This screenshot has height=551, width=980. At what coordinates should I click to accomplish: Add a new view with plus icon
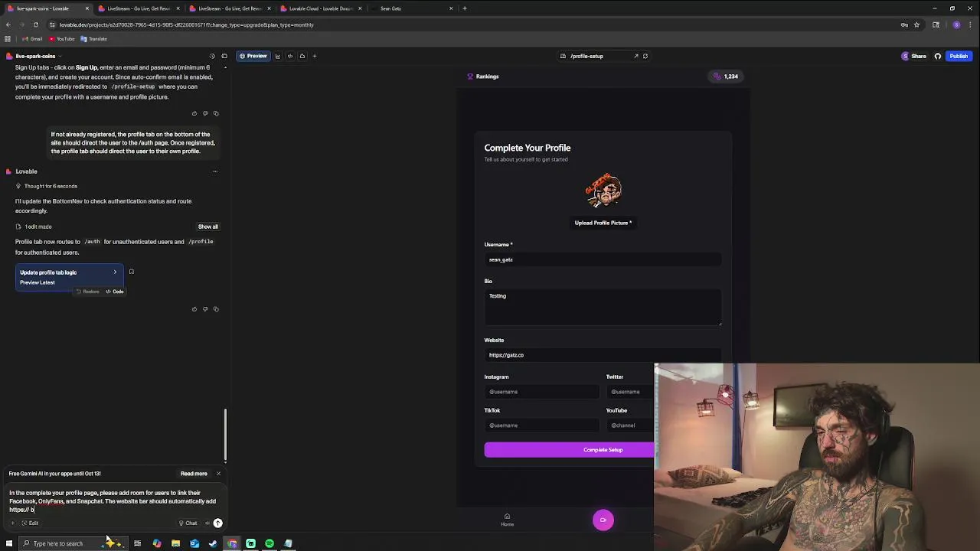(314, 56)
